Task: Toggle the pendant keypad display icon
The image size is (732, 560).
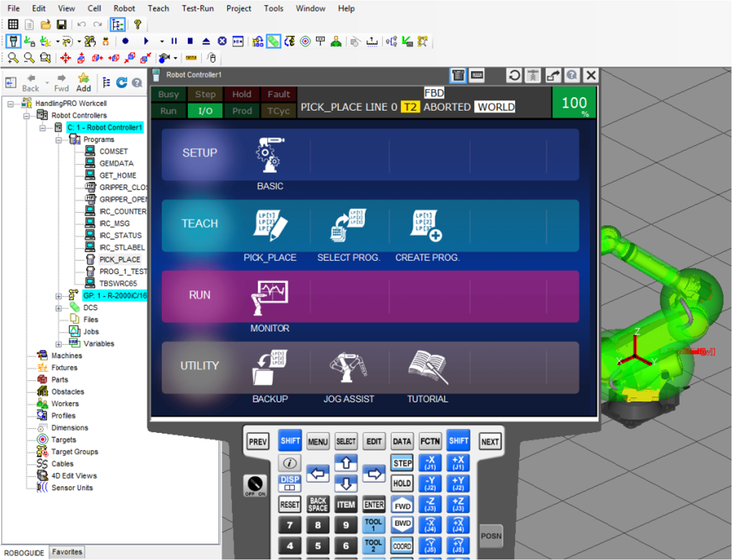Action: [x=458, y=75]
